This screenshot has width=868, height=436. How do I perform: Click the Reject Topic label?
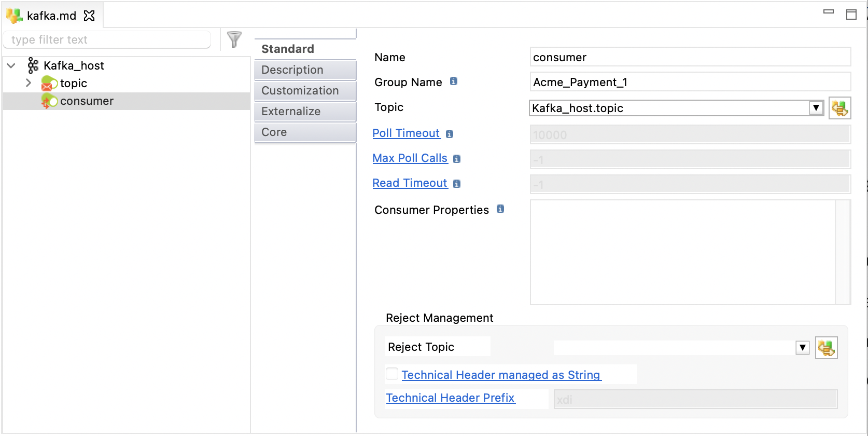pyautogui.click(x=421, y=347)
